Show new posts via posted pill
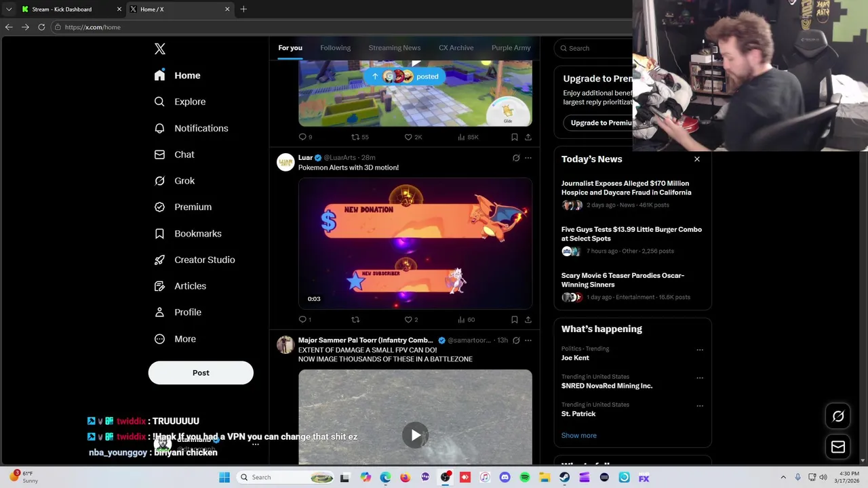This screenshot has height=488, width=868. click(406, 77)
